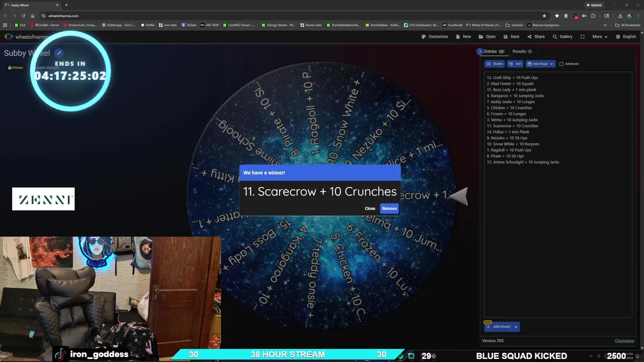The height and width of the screenshot is (362, 644).
Task: Select entry '13. Anime Schoolgirl + 10 Jumping Jacks'
Action: coord(523,162)
